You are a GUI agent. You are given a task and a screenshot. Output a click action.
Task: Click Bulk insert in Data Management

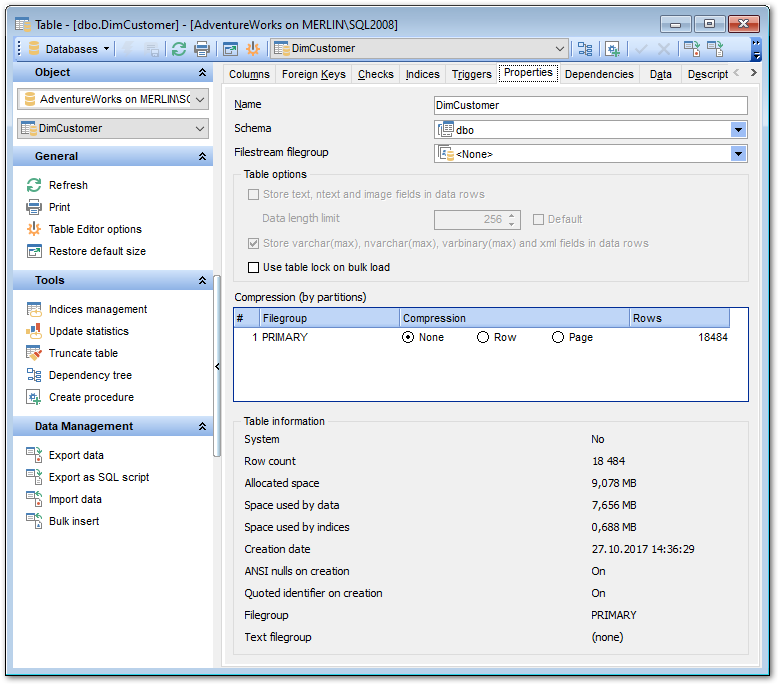pyautogui.click(x=74, y=521)
